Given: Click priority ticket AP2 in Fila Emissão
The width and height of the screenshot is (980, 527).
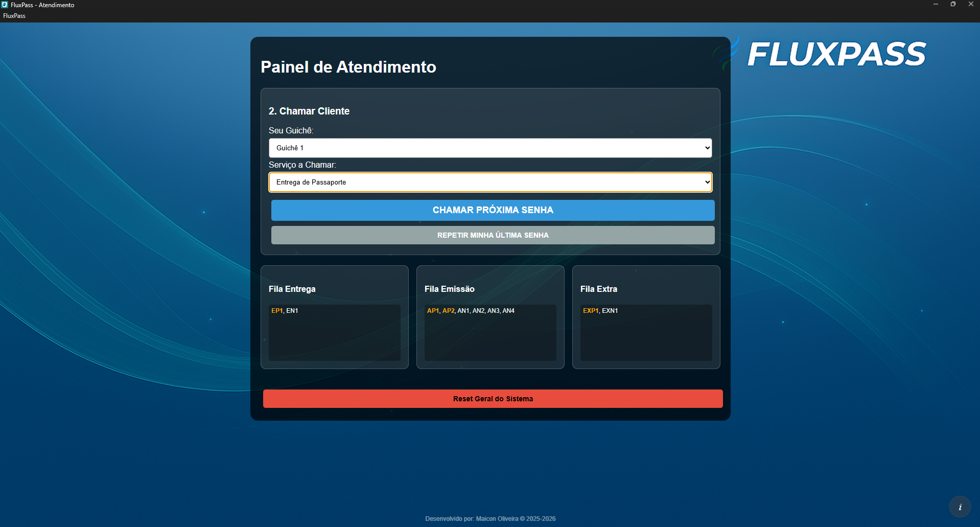Looking at the screenshot, I should coord(448,311).
